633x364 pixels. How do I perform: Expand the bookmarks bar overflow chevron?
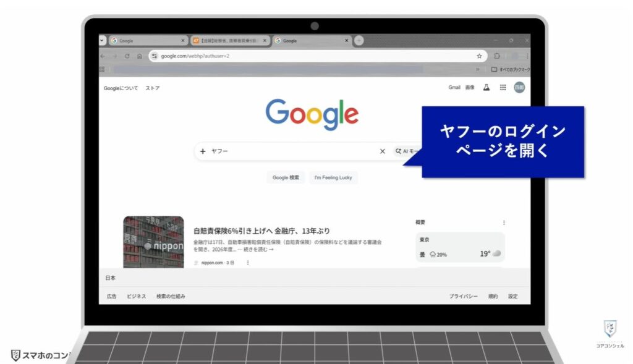pyautogui.click(x=478, y=69)
